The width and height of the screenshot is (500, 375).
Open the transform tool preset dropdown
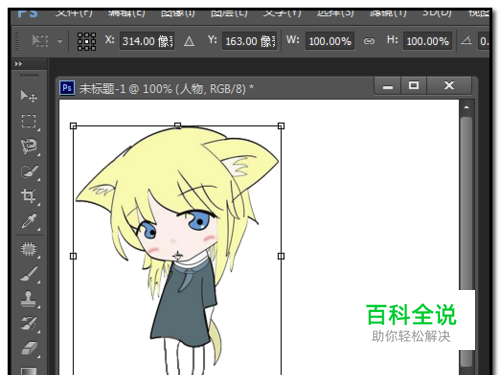(60, 41)
